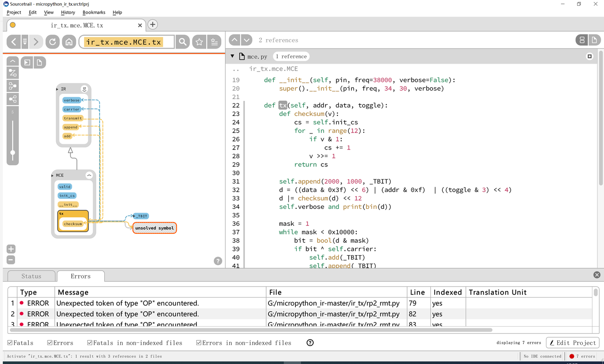Image resolution: width=604 pixels, height=364 pixels.
Task: Open the History menu
Action: tap(68, 12)
